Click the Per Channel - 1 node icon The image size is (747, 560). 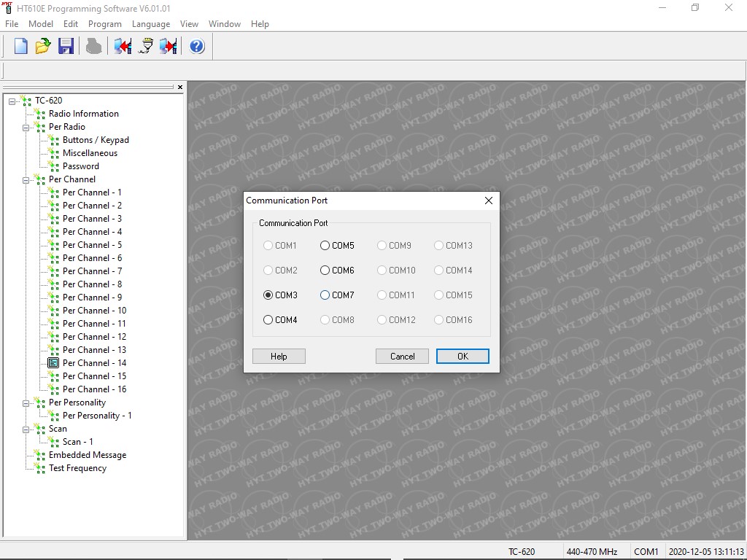click(x=54, y=192)
